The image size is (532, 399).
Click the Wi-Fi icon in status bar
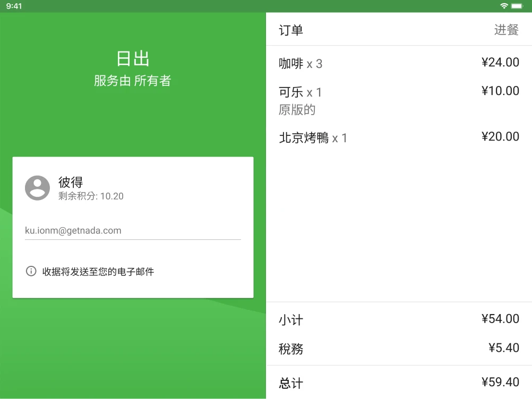point(505,6)
